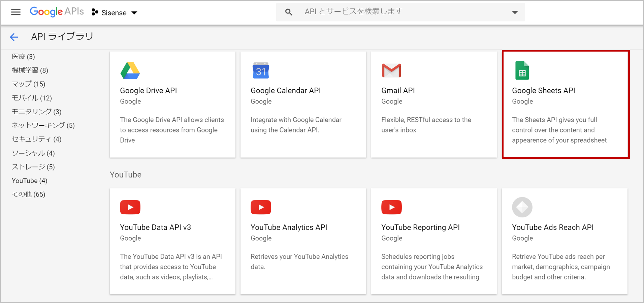Filter by マップ (15) category
Image resolution: width=644 pixels, height=303 pixels.
[x=28, y=84]
